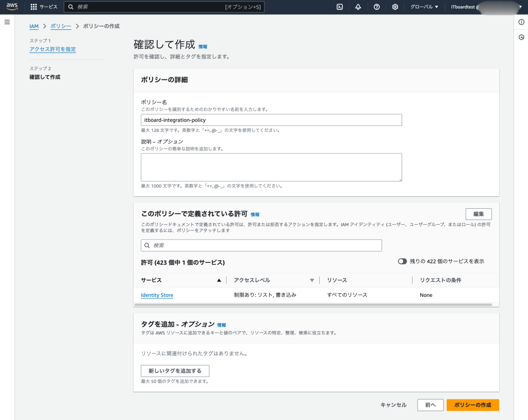Sort by サービス column arrow
The width and height of the screenshot is (528, 420).
coord(219,280)
